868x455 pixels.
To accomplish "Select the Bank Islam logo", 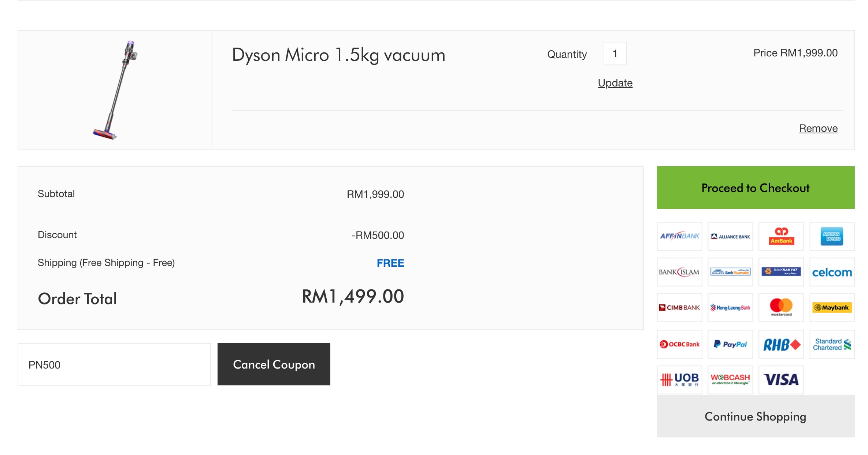I will tap(679, 272).
